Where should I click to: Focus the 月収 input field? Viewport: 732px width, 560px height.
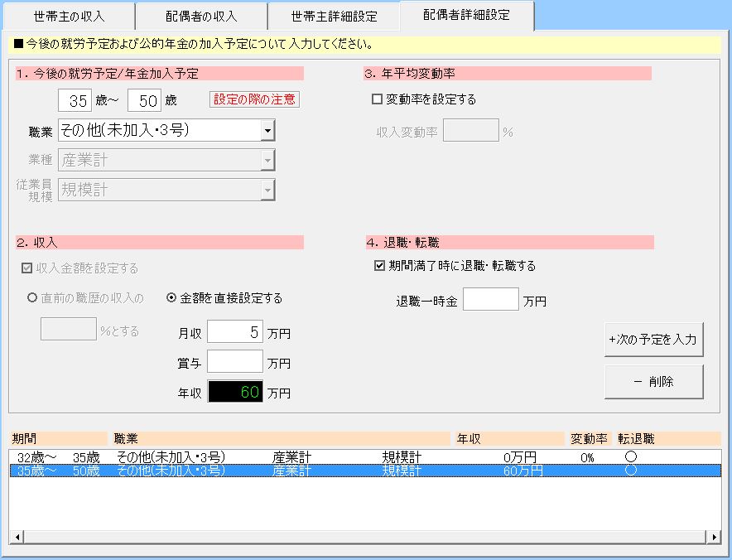tap(234, 333)
